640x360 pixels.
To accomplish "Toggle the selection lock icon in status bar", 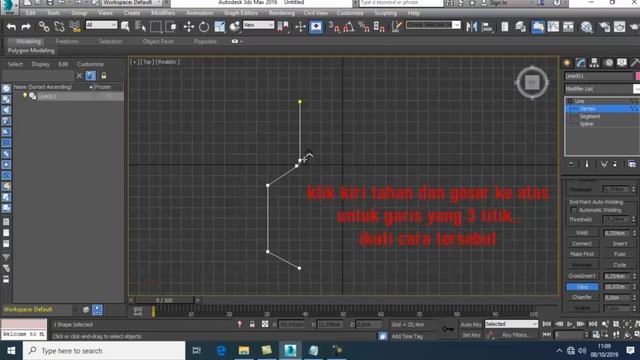I will pos(252,324).
